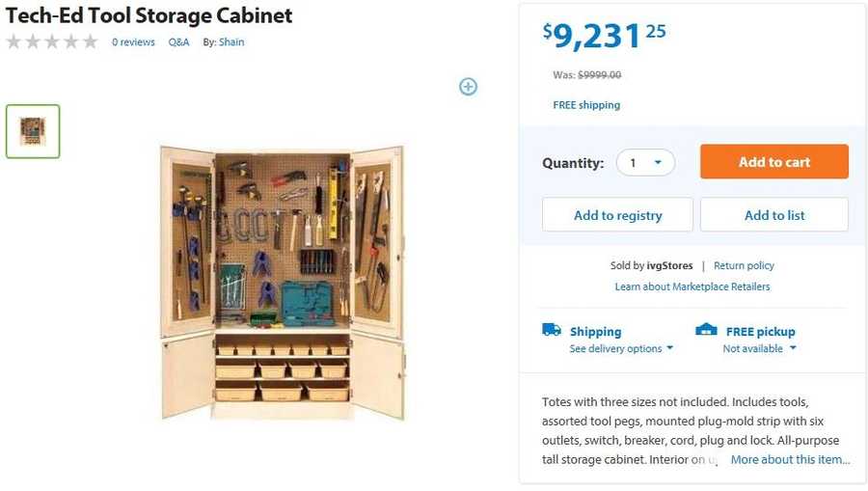Screen dimensions: 868x491
Task: Open the Return policy link
Action: click(744, 265)
